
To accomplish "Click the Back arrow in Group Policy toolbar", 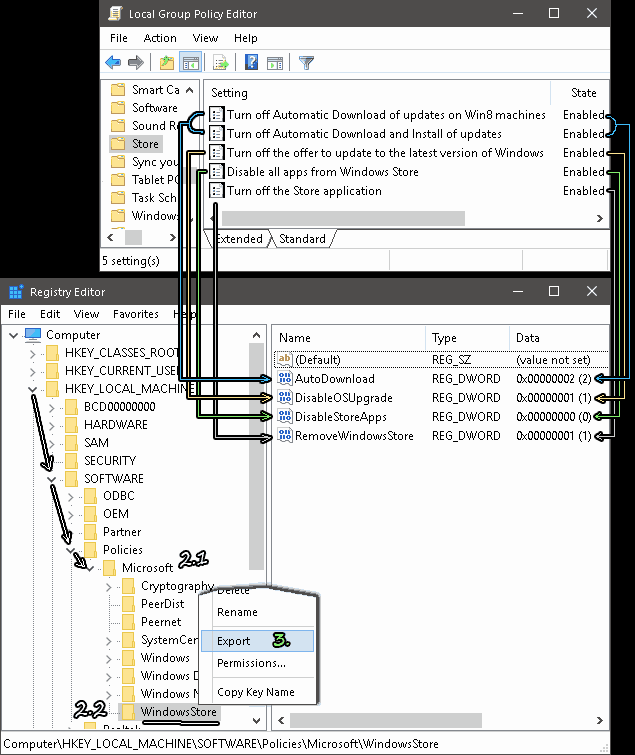I will (x=113, y=63).
